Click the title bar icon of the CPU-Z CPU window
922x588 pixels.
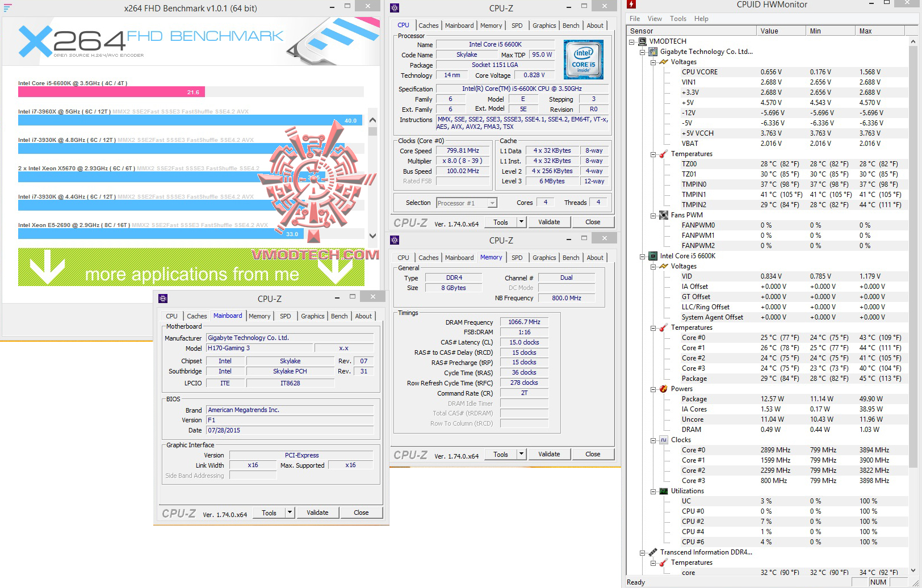coord(395,8)
